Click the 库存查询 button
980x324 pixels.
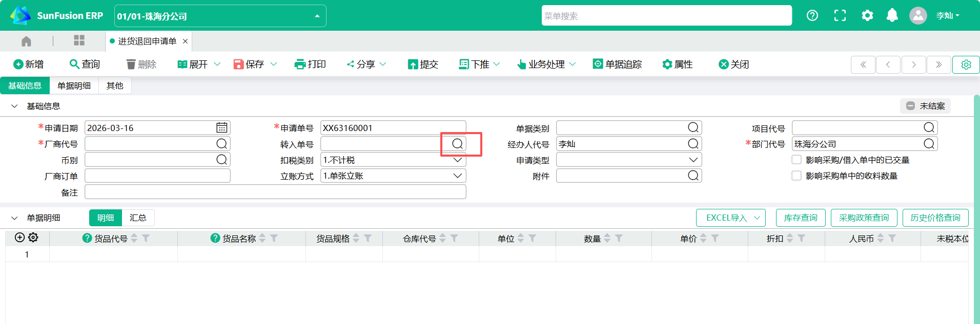pos(800,218)
